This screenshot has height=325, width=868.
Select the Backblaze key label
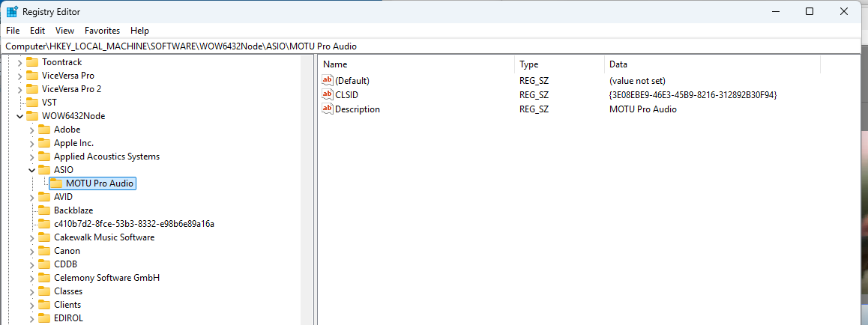click(x=73, y=210)
